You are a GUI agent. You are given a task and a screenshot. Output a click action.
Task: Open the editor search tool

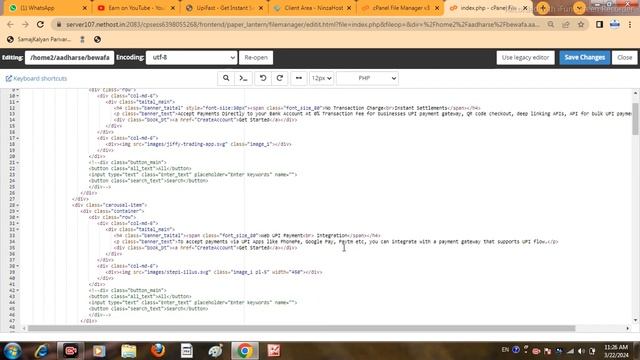226,78
